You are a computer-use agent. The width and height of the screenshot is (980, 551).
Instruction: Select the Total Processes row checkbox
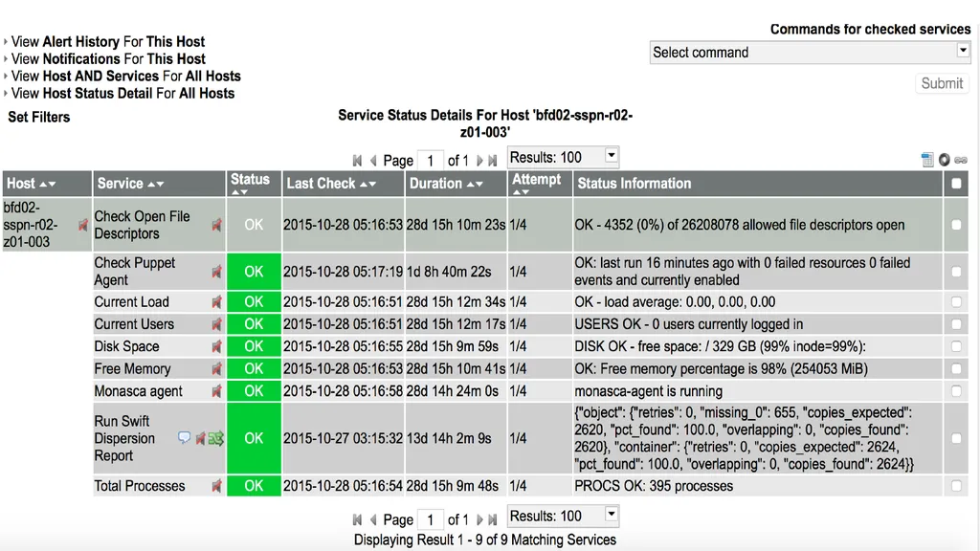(956, 486)
